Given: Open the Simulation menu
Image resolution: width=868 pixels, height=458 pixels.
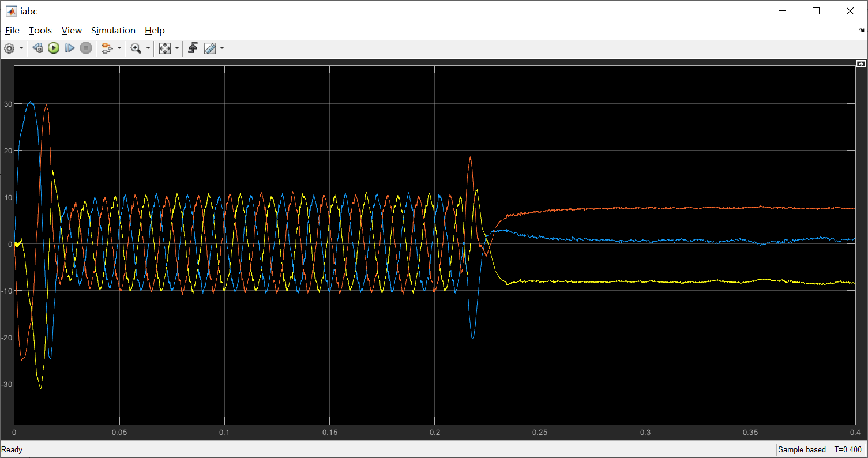Looking at the screenshot, I should coord(113,30).
